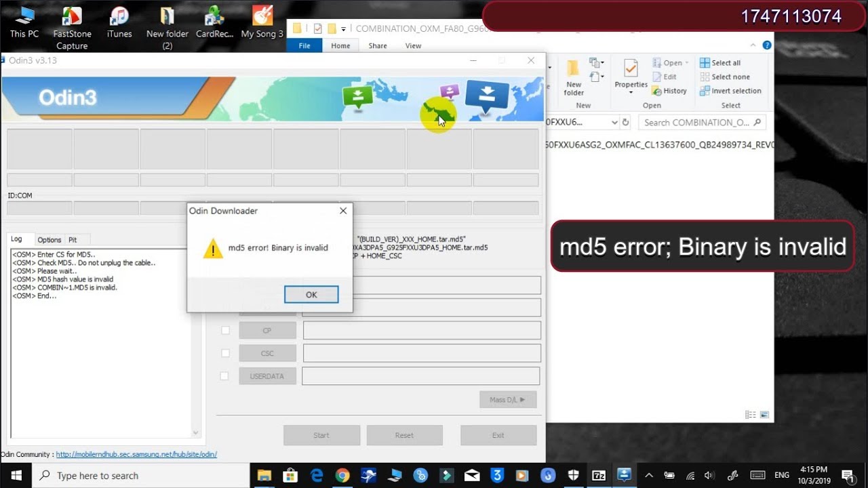Close the Odin Downloader error dialog
Screen dimensions: 868x488
pyautogui.click(x=343, y=211)
